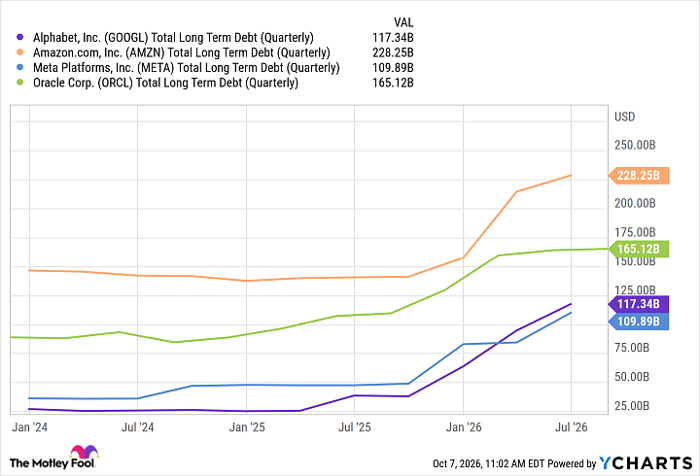Click the USD axis unit label

coord(625,117)
